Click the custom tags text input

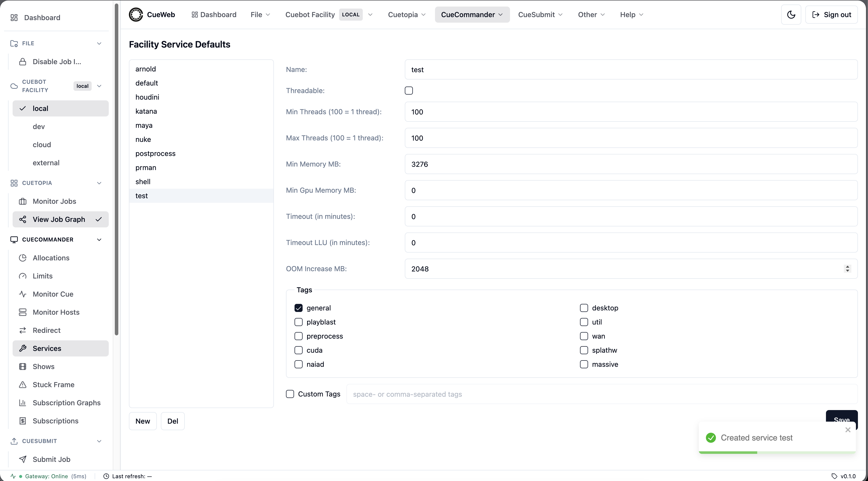602,394
